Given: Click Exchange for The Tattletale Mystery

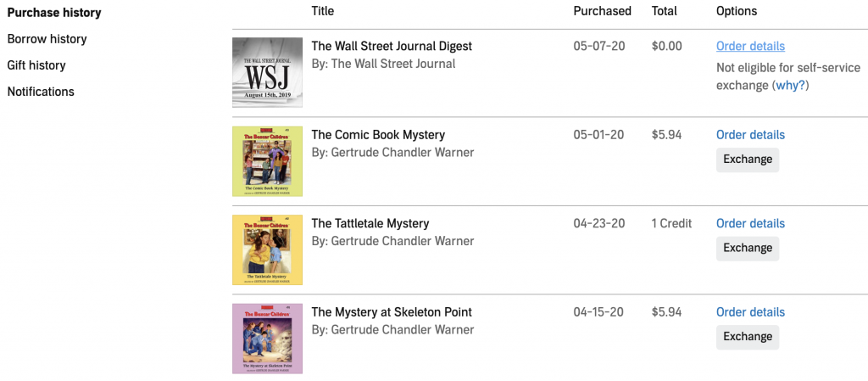Looking at the screenshot, I should point(748,248).
